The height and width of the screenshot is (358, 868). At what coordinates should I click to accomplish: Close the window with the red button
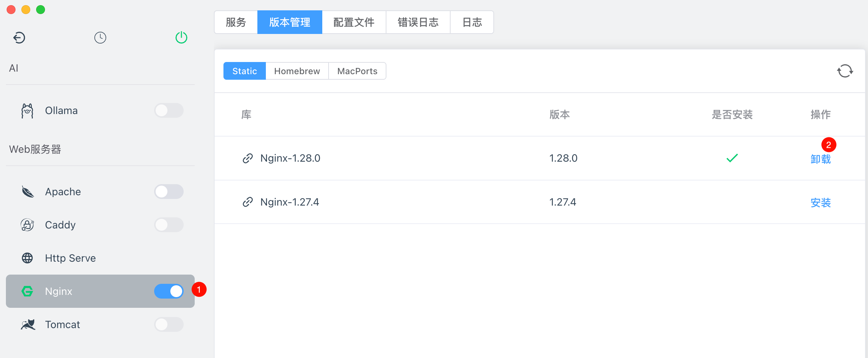(x=11, y=10)
